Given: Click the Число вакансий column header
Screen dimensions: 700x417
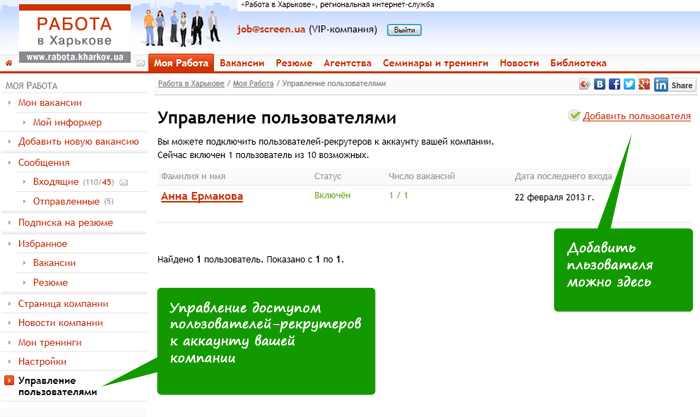Looking at the screenshot, I should (421, 176).
